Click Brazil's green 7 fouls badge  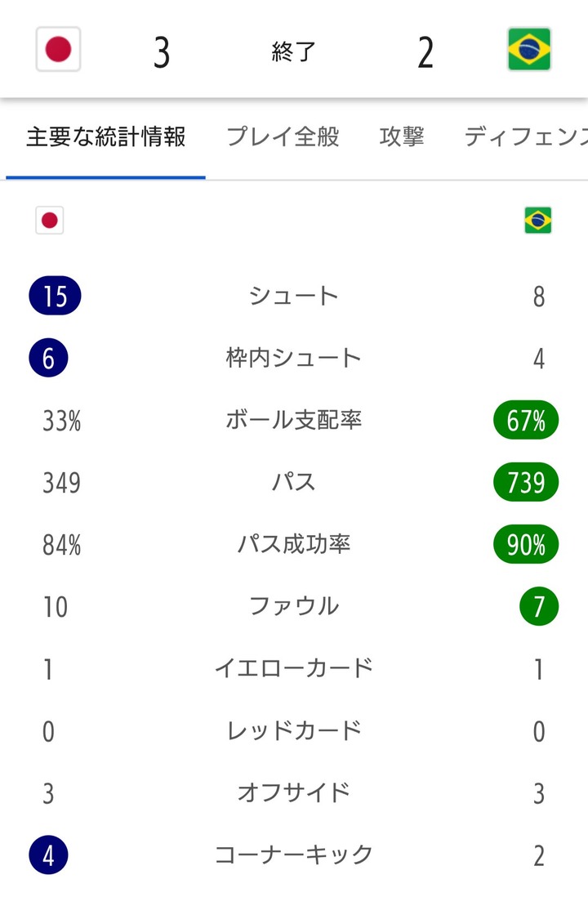pos(538,607)
